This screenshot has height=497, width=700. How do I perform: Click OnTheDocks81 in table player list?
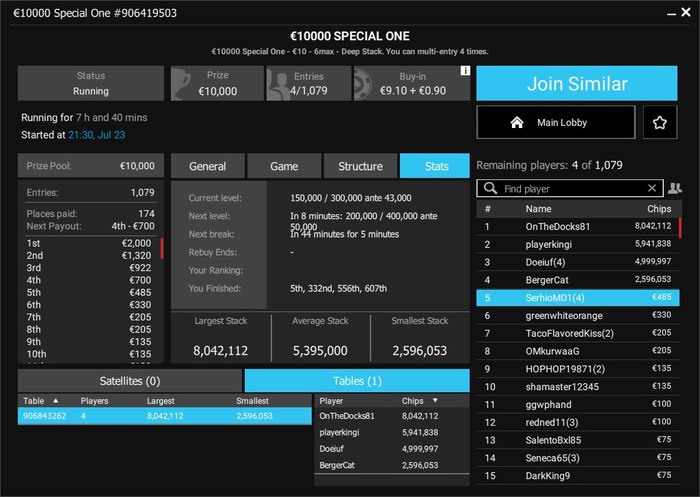(392, 416)
